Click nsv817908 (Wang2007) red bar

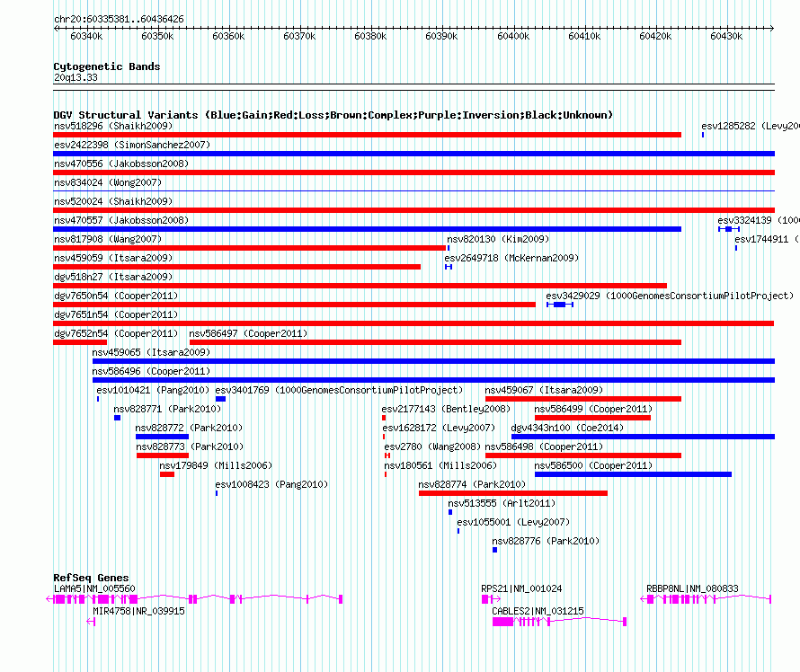click(250, 248)
